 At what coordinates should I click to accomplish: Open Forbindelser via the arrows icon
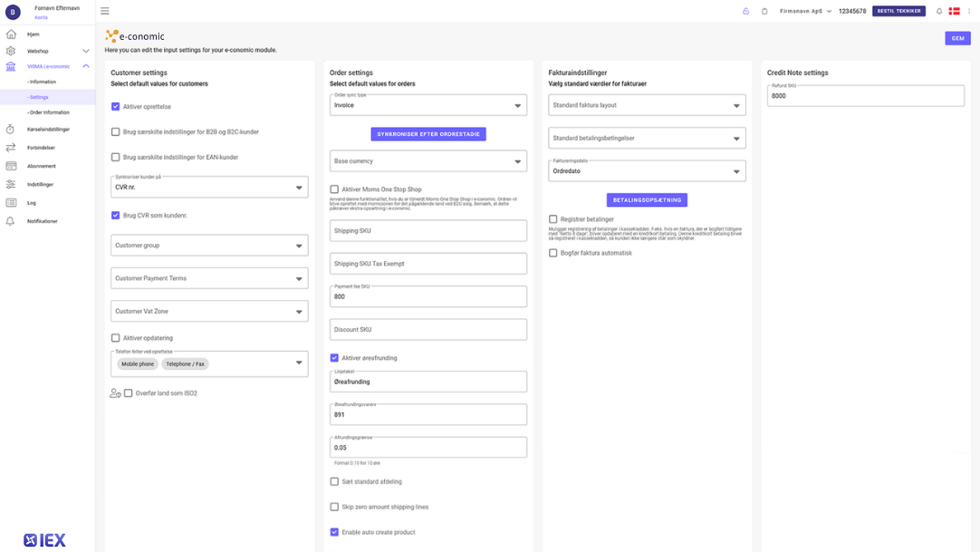11,147
